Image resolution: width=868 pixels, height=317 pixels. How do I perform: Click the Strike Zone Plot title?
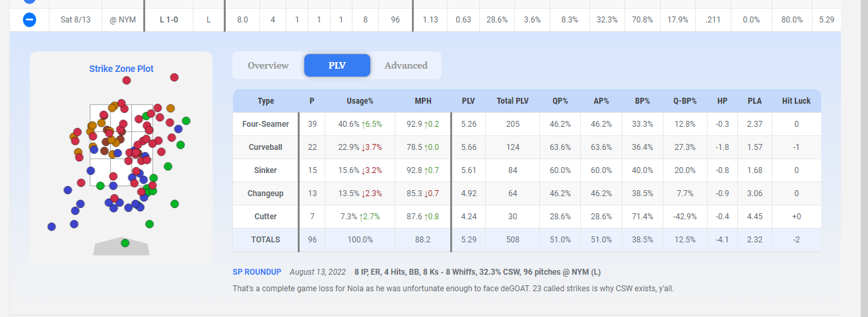(121, 69)
